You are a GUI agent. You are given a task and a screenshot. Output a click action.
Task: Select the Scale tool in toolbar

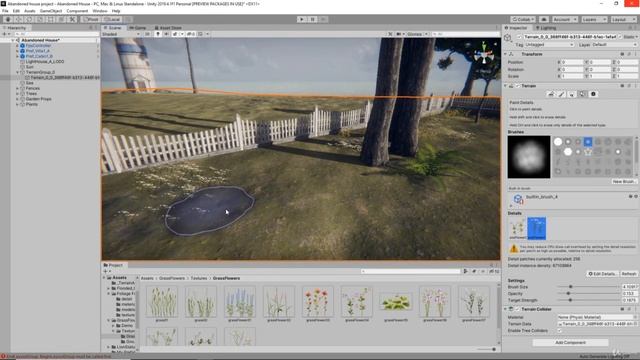tap(40, 19)
